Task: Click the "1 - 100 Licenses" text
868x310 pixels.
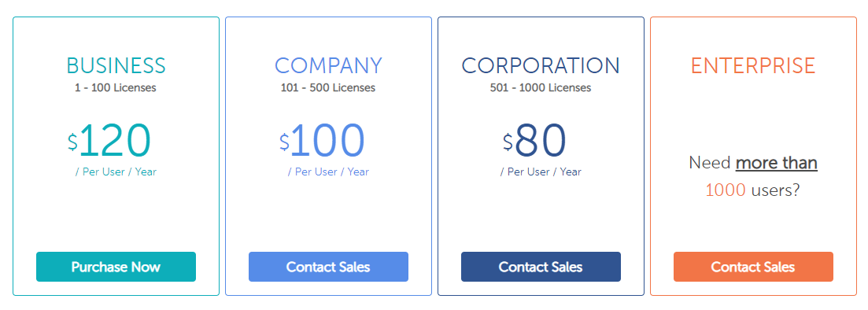Action: [116, 87]
